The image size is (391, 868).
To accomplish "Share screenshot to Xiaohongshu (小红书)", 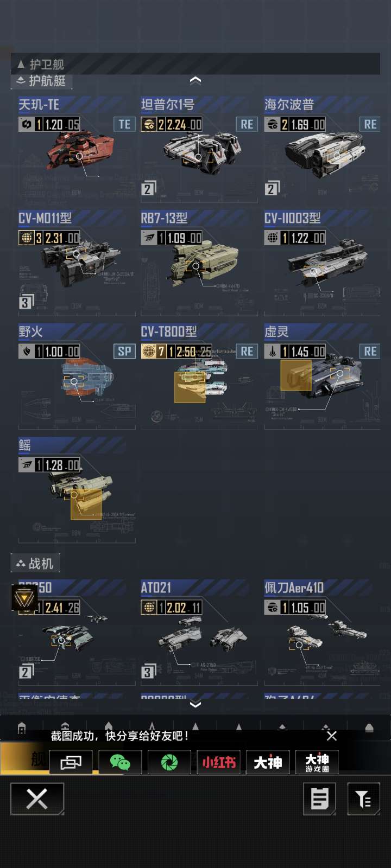I will (219, 762).
